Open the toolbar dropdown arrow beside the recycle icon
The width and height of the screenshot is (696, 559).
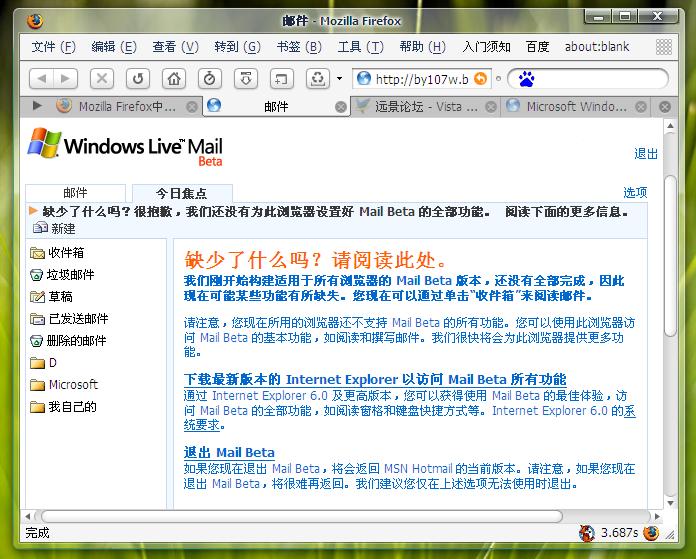pos(340,79)
